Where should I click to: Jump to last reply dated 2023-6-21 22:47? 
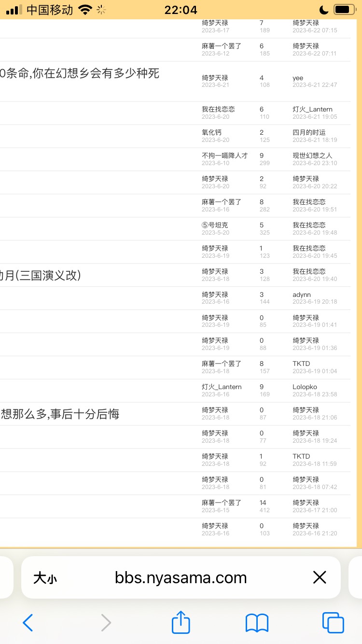[315, 85]
